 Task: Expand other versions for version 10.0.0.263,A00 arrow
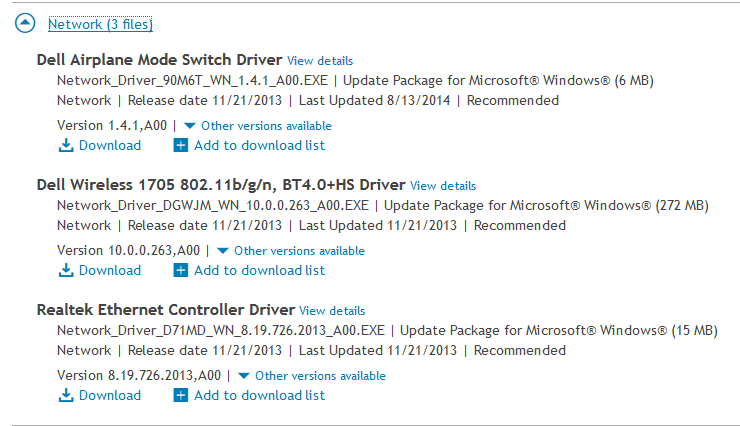(223, 251)
